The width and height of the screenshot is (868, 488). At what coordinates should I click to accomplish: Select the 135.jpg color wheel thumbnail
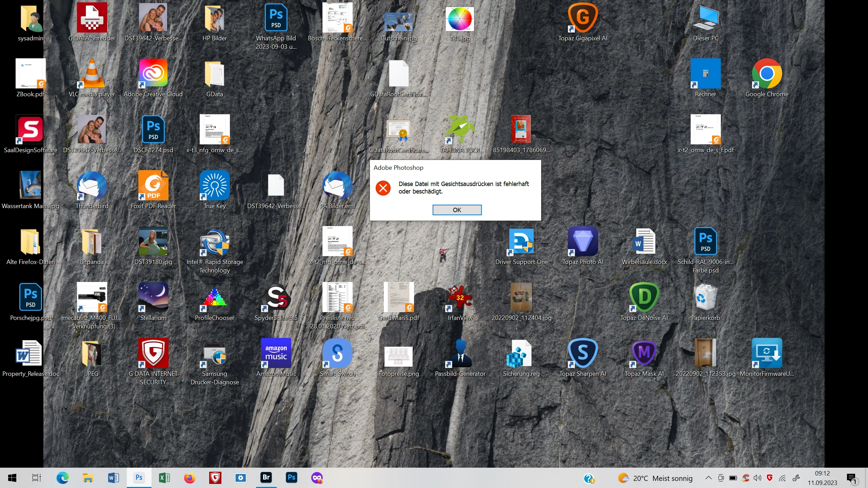460,19
